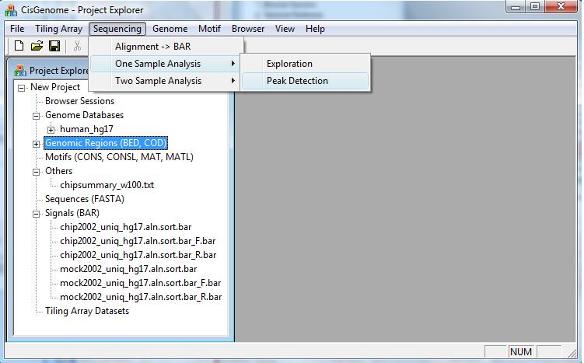
Task: Click the NUM status bar indicator
Action: tap(521, 351)
